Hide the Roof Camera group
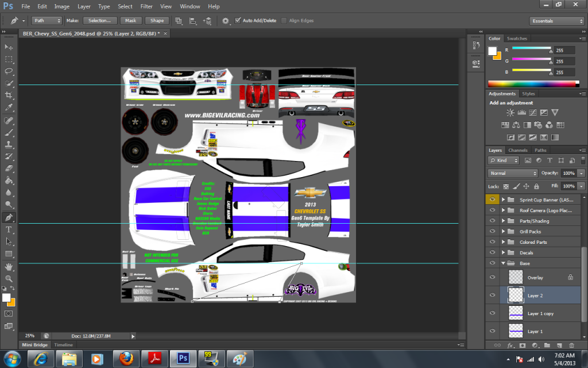 point(492,210)
